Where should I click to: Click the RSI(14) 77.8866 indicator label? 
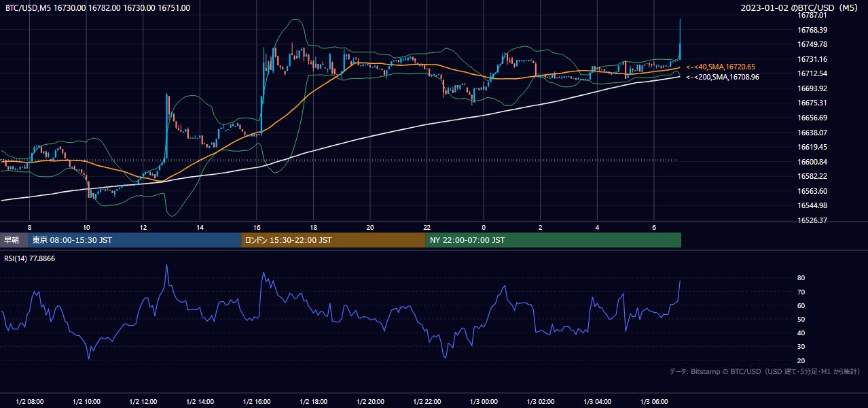tap(30, 258)
